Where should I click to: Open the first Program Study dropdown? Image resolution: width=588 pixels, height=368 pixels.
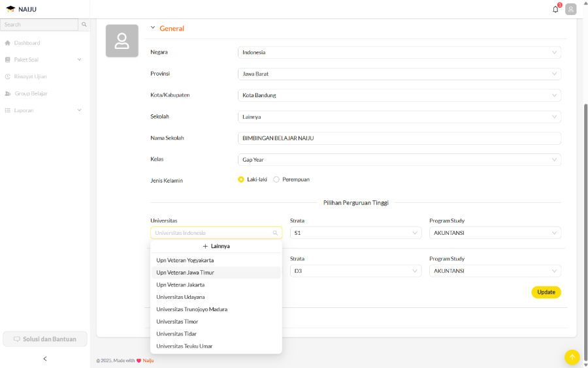pyautogui.click(x=495, y=233)
